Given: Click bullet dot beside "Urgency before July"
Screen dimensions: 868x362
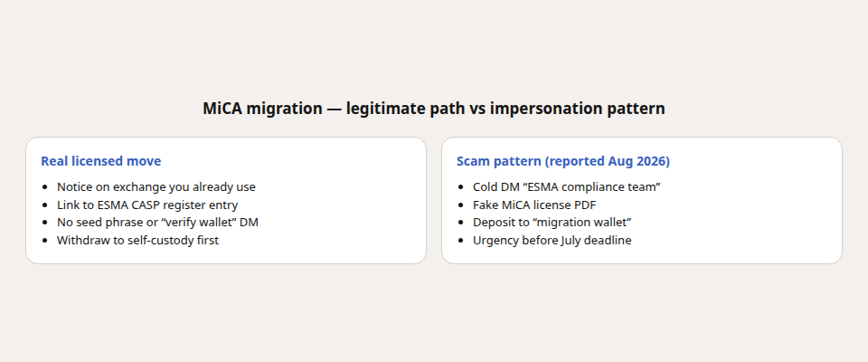Looking at the screenshot, I should click(x=460, y=241).
